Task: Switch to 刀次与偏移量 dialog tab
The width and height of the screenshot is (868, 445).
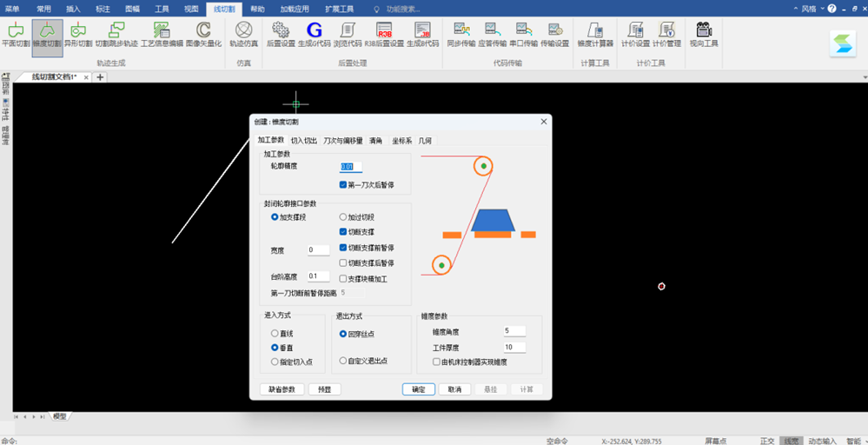Action: point(342,141)
